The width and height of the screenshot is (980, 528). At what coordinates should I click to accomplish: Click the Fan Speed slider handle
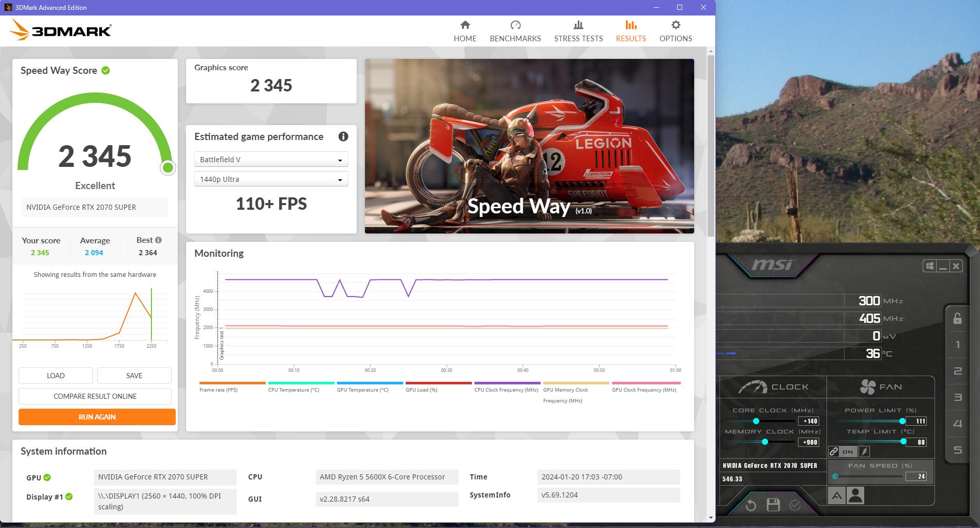point(835,476)
